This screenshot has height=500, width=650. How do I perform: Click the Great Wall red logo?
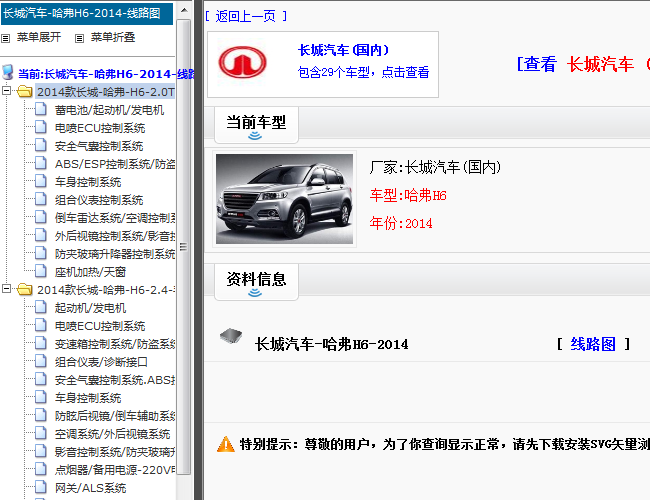tap(243, 62)
